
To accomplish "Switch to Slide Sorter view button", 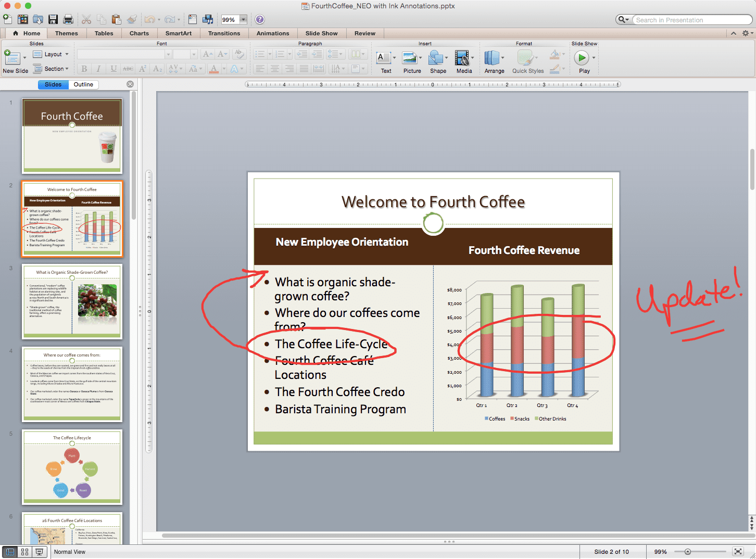I will [24, 552].
